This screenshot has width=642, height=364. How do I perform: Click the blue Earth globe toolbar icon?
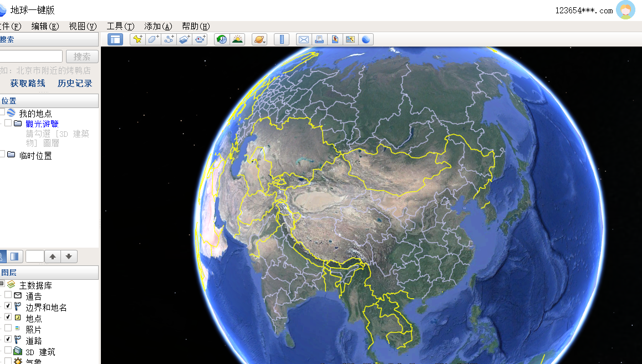tap(366, 39)
